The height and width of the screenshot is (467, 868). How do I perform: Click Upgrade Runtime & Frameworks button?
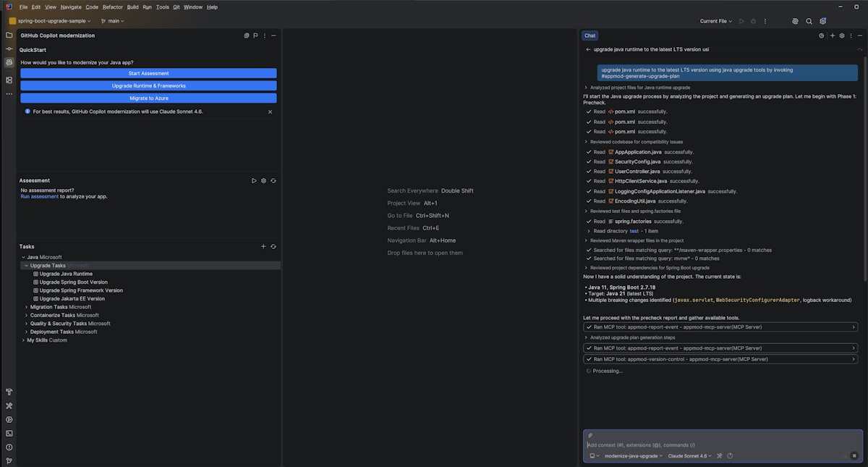(148, 85)
